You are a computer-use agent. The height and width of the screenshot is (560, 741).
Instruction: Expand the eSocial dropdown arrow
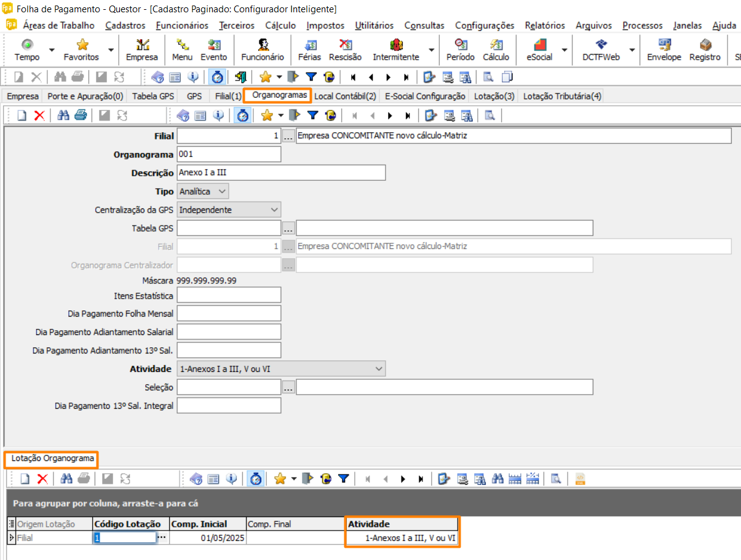(565, 50)
